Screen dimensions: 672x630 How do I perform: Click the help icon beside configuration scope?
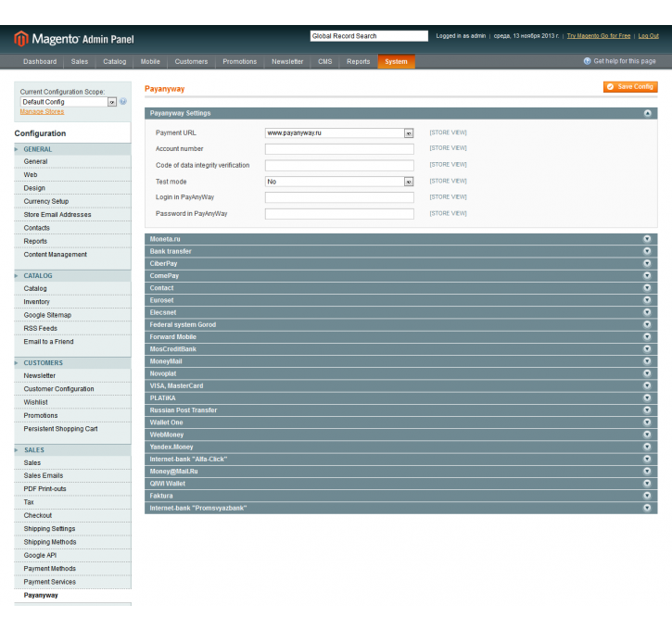tap(123, 102)
